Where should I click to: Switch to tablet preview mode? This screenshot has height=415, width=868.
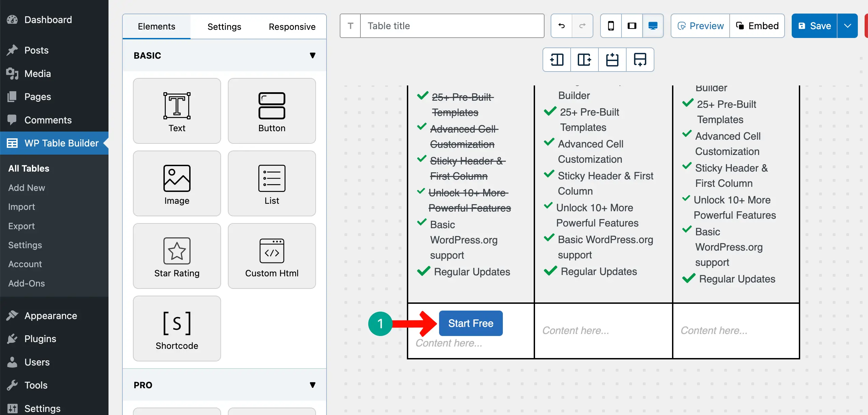pyautogui.click(x=632, y=26)
